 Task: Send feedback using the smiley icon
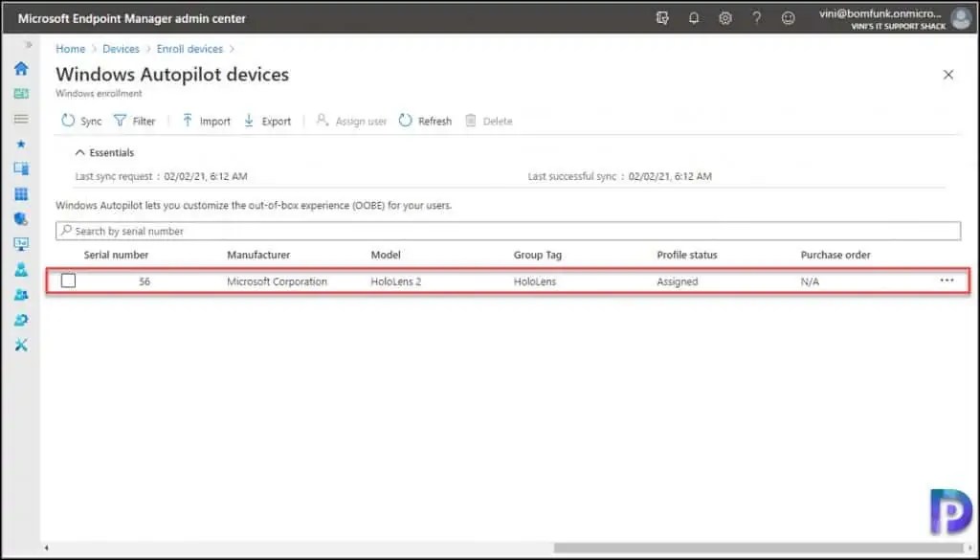(x=788, y=17)
